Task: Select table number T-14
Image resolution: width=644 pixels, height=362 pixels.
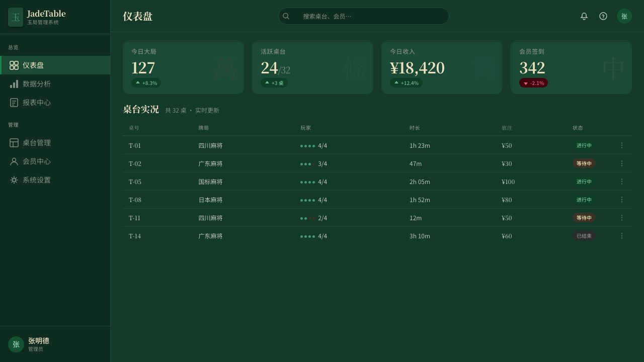Action: click(135, 236)
